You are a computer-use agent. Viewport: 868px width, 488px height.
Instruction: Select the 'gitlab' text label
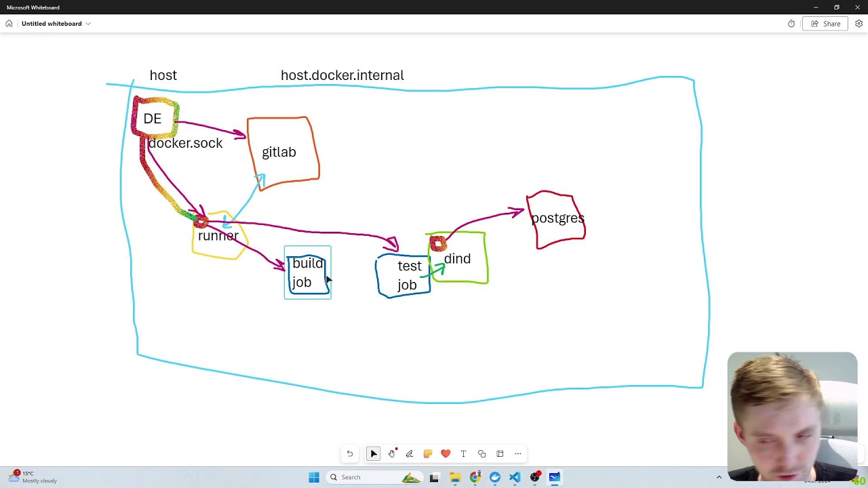point(279,152)
